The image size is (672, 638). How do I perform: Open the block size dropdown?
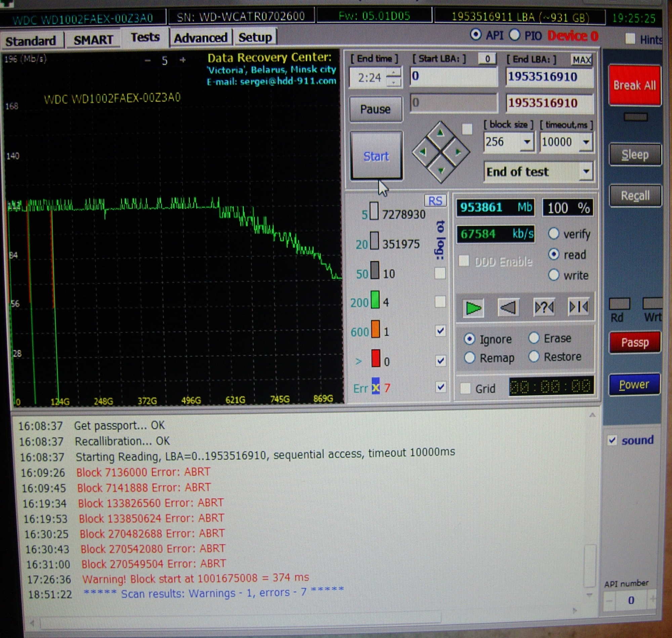pyautogui.click(x=527, y=142)
